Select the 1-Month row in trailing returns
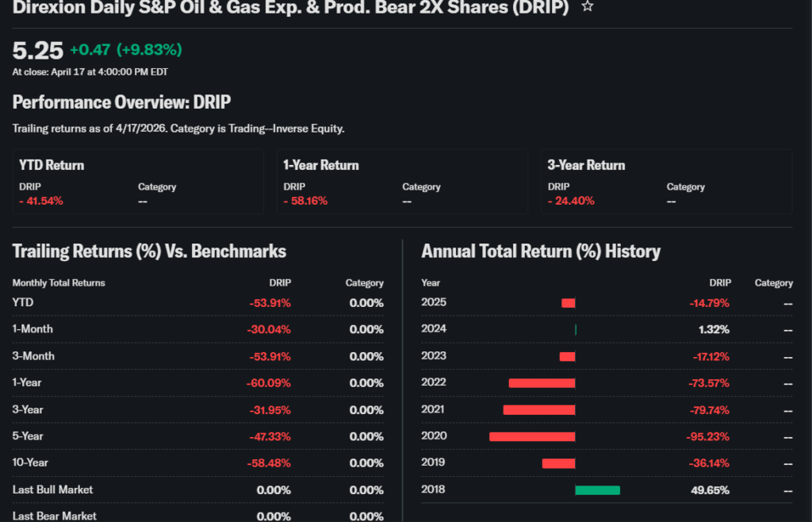The height and width of the screenshot is (522, 812). pos(33,329)
